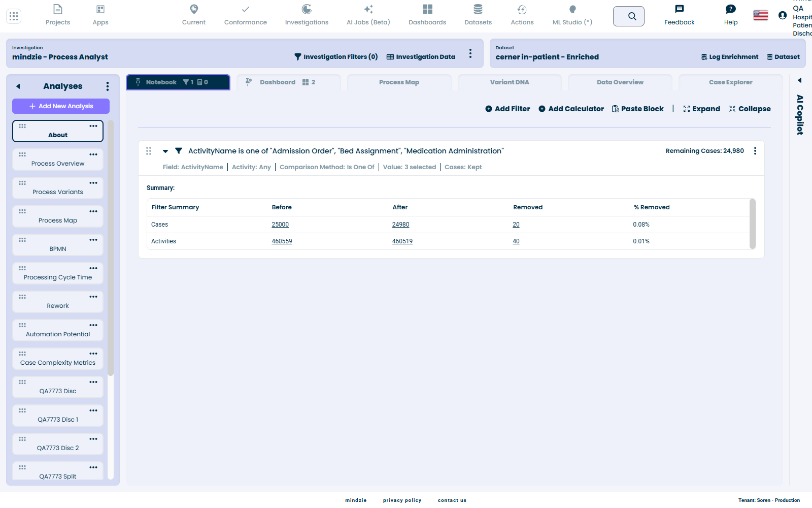Change language via the US flag
This screenshot has height=508, width=812.
761,15
